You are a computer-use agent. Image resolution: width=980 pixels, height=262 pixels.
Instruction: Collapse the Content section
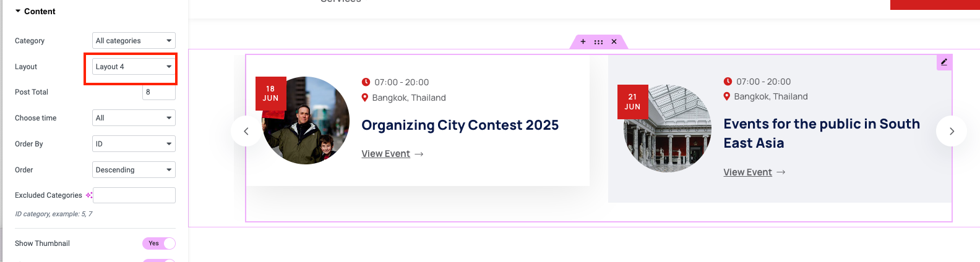coord(35,11)
